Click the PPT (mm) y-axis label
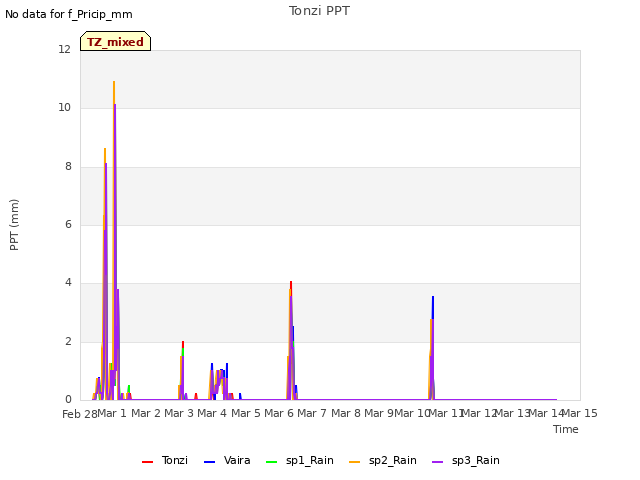The image size is (640, 480). pyautogui.click(x=14, y=224)
